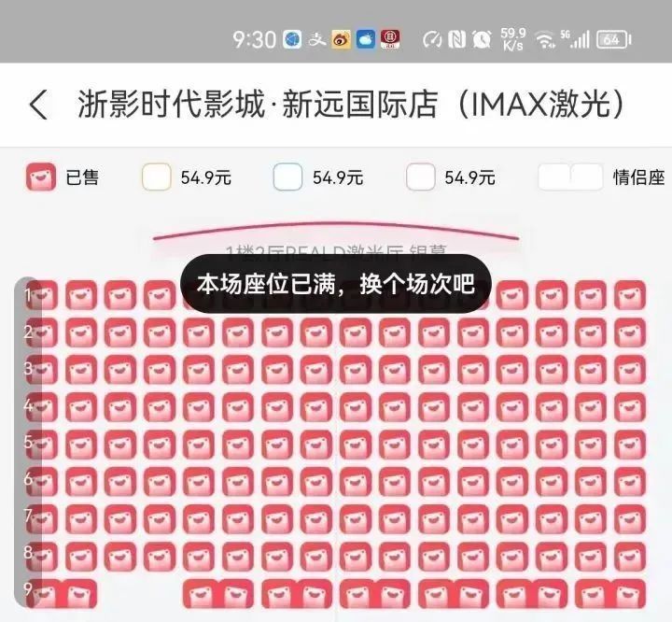Select the rightmost couple seat in row 9
Image resolution: width=672 pixels, height=622 pixels.
(610, 594)
